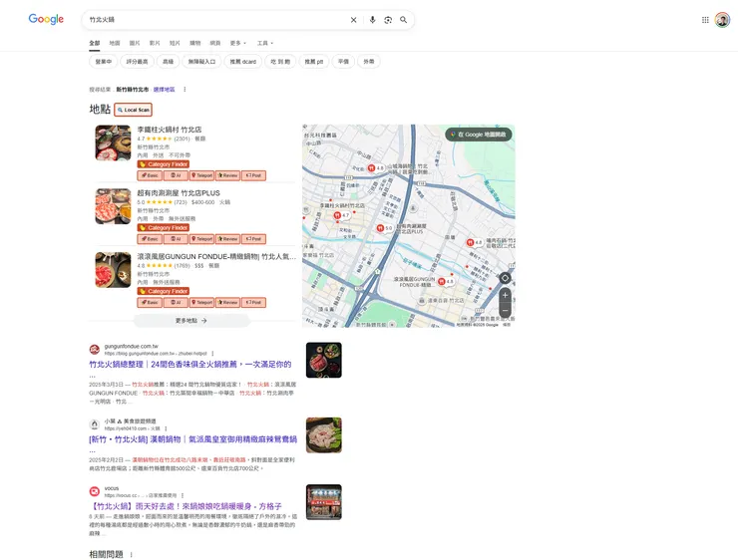Open the 漢朝鍋物 result link
The height and width of the screenshot is (560, 738).
click(x=192, y=439)
